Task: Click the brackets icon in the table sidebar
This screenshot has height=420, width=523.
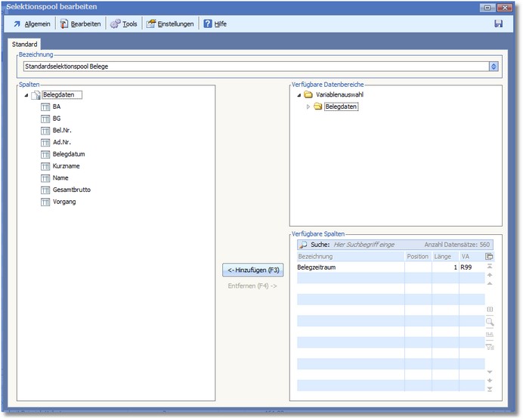Action: tap(490, 309)
